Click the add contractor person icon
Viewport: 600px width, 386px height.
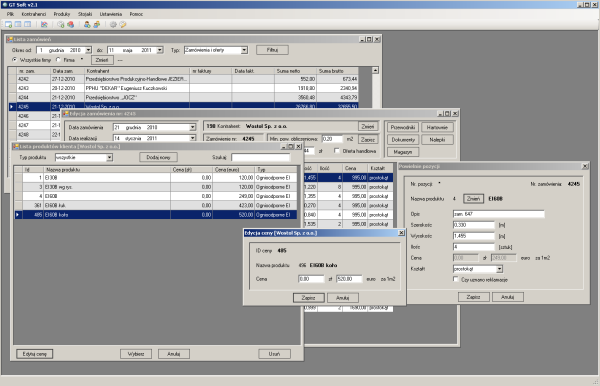(87, 24)
